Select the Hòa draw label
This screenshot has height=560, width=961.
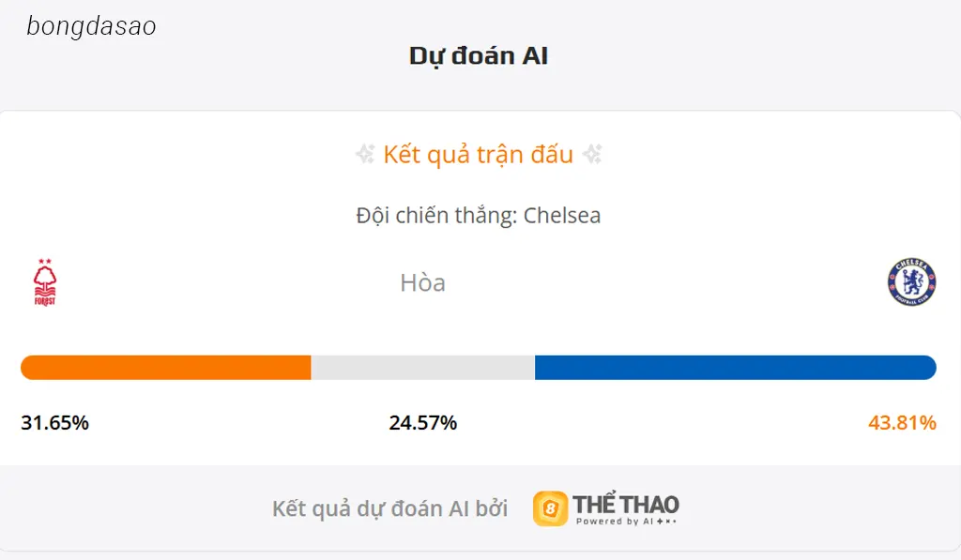[422, 282]
